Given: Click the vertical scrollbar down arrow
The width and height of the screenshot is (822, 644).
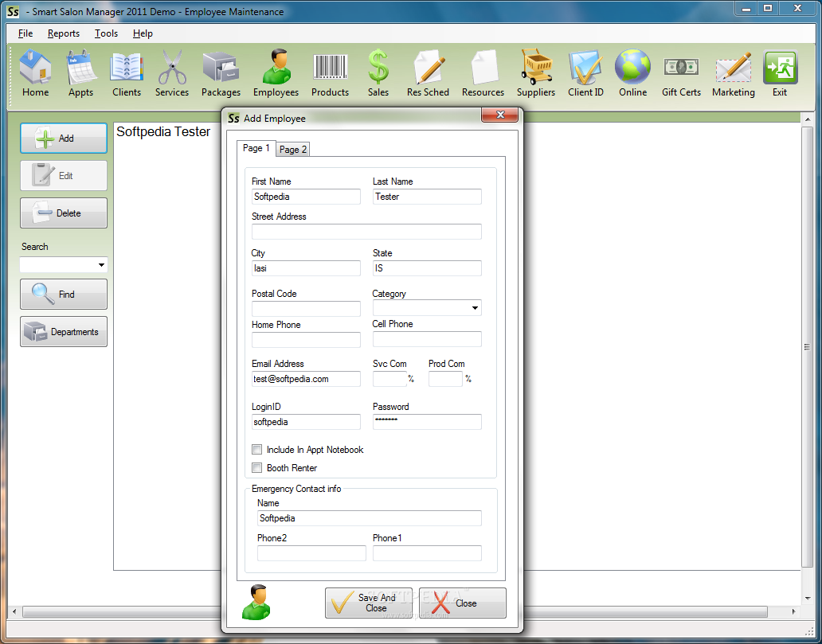Looking at the screenshot, I should (x=808, y=599).
